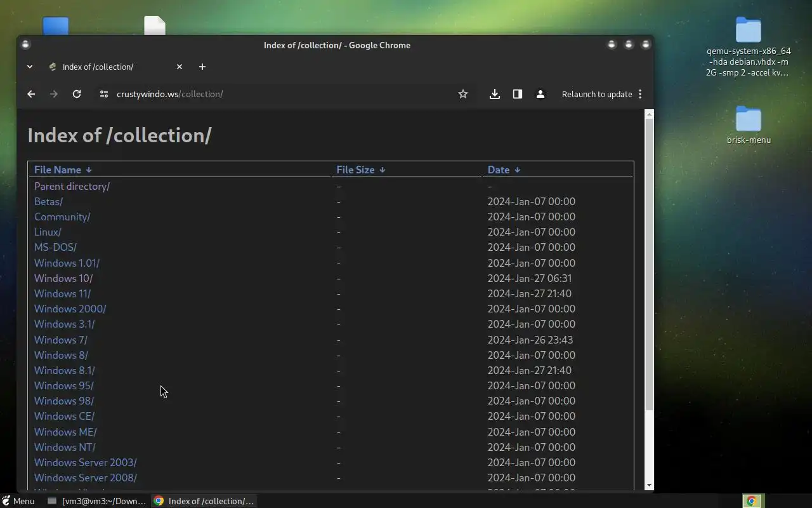This screenshot has height=508, width=812.
Task: Open the Linux/ folder
Action: pos(48,232)
